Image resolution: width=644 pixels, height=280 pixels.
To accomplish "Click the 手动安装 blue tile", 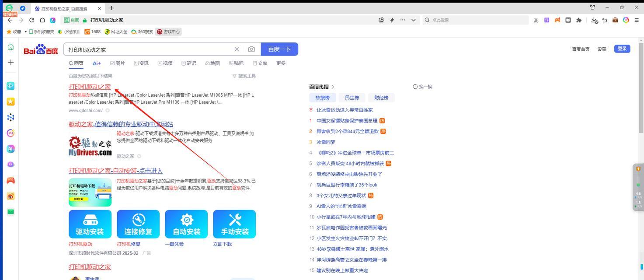I will point(234,224).
